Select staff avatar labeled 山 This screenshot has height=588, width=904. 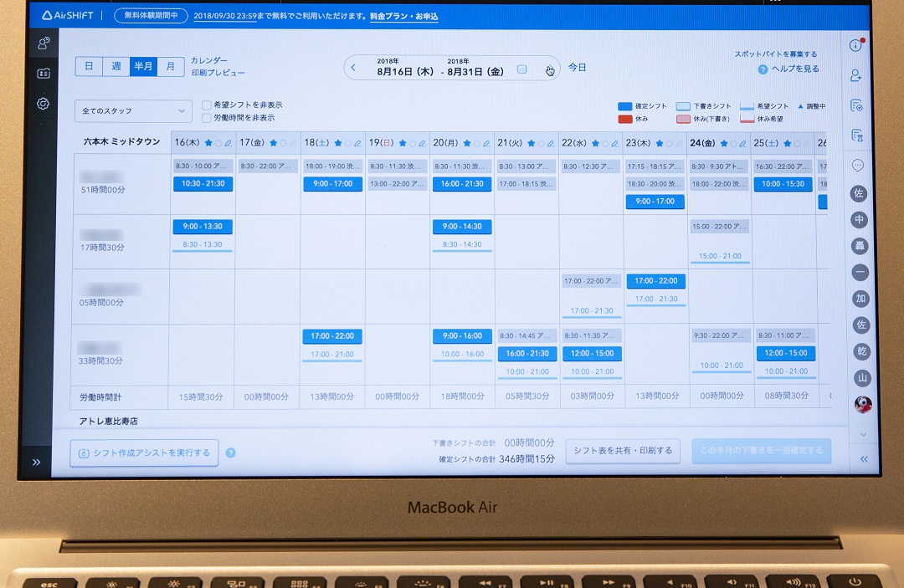pyautogui.click(x=862, y=378)
